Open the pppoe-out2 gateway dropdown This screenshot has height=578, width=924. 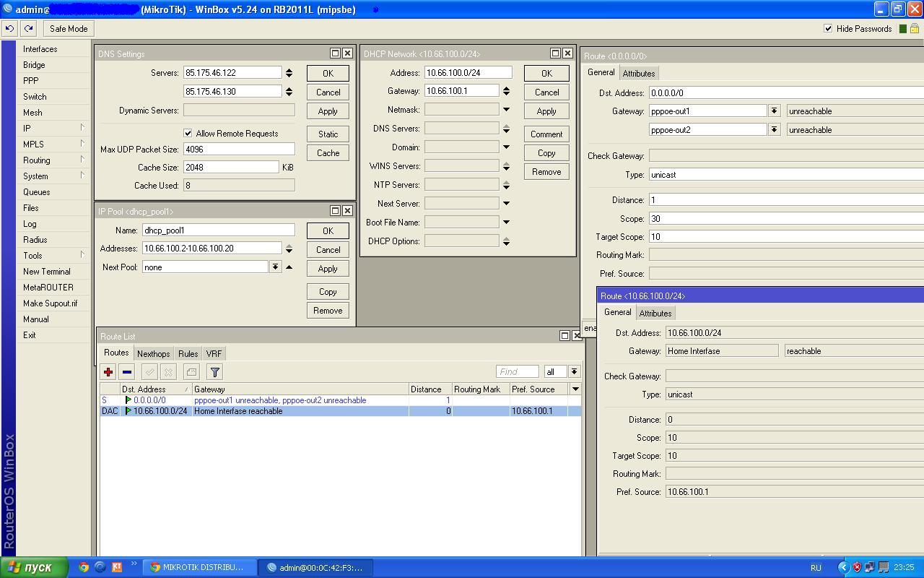coord(774,130)
